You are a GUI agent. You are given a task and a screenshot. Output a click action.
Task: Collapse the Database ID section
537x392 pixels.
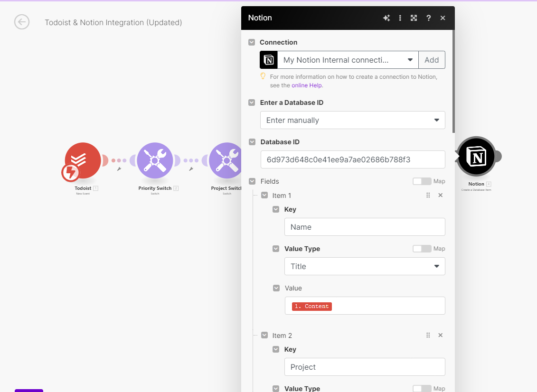252,142
